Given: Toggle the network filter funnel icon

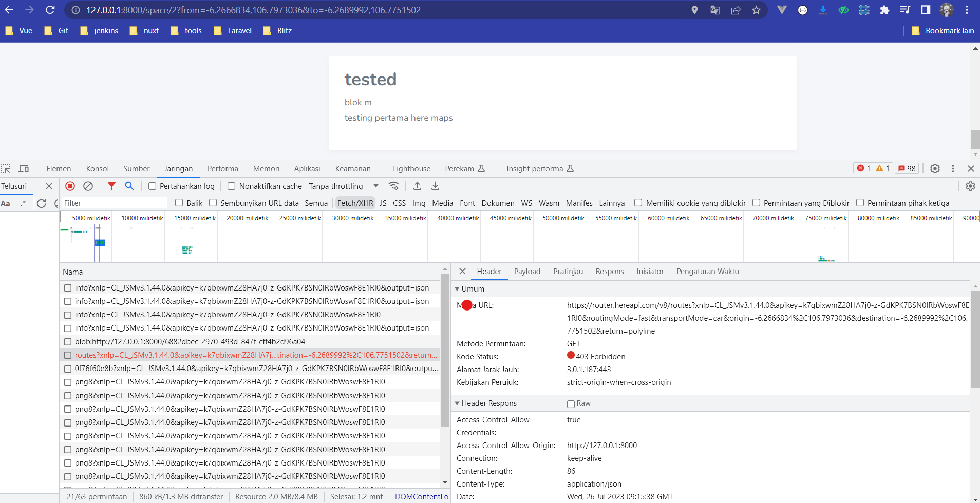Looking at the screenshot, I should pyautogui.click(x=111, y=186).
